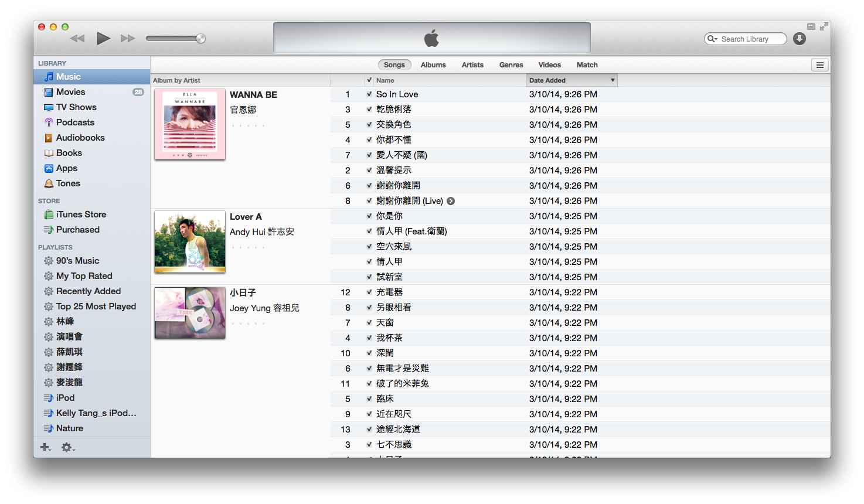Viewport: 864px width, 504px height.
Task: Click the Album by Artist column header
Action: pos(240,80)
